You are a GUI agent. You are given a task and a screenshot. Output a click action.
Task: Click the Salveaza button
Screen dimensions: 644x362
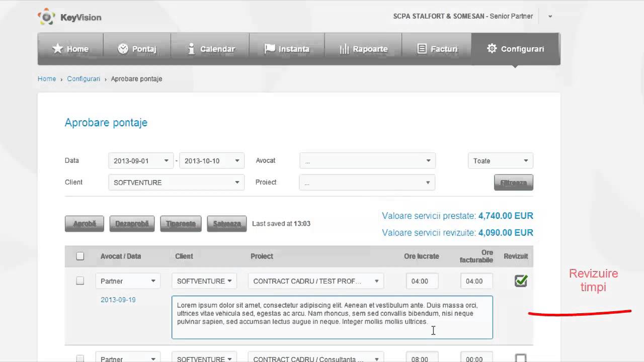pos(227,224)
